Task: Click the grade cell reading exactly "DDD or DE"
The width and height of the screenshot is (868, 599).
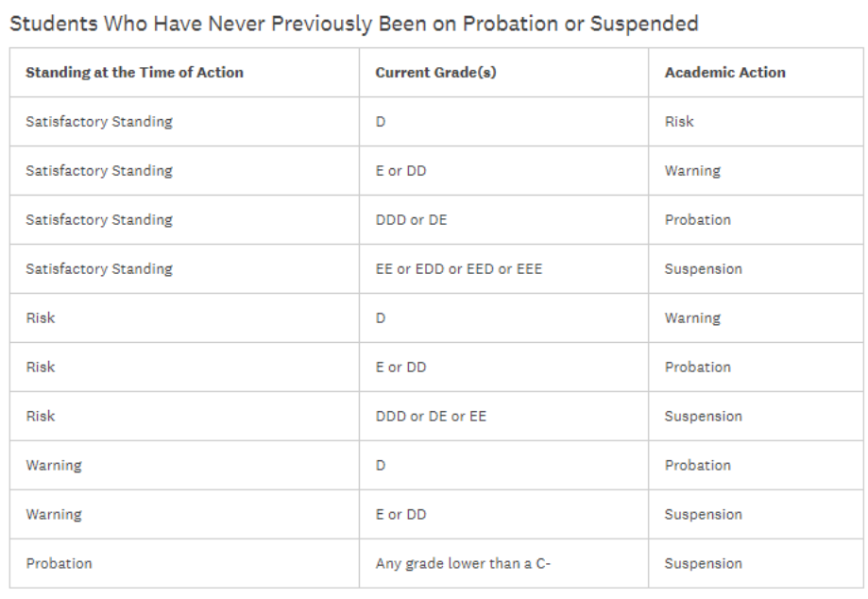Action: point(411,220)
